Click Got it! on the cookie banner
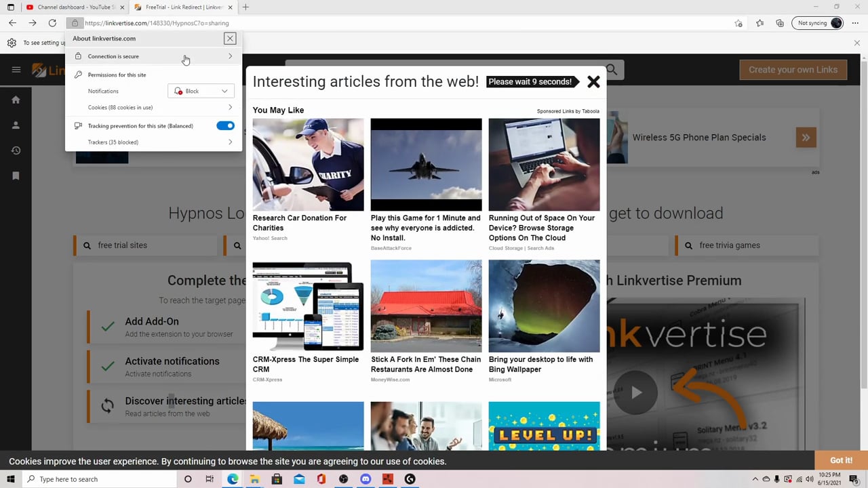This screenshot has height=488, width=868. click(842, 460)
